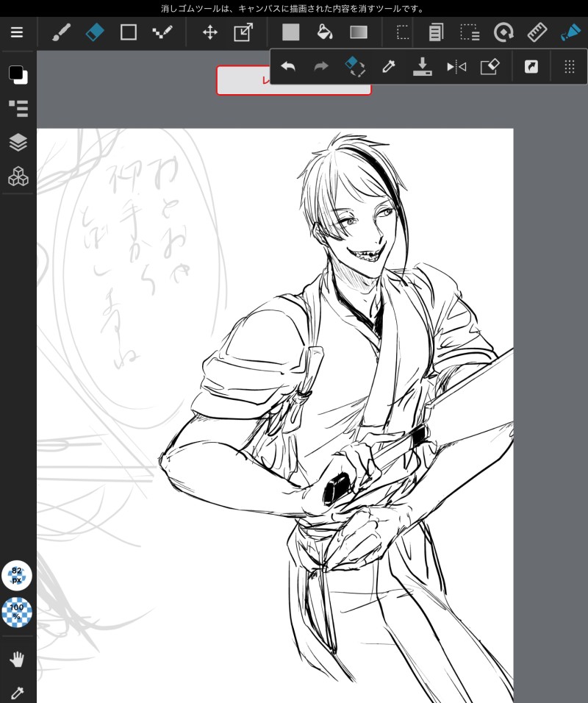Screen dimensions: 588x703
Task: Click the red-bordered notification button
Action: pyautogui.click(x=293, y=80)
